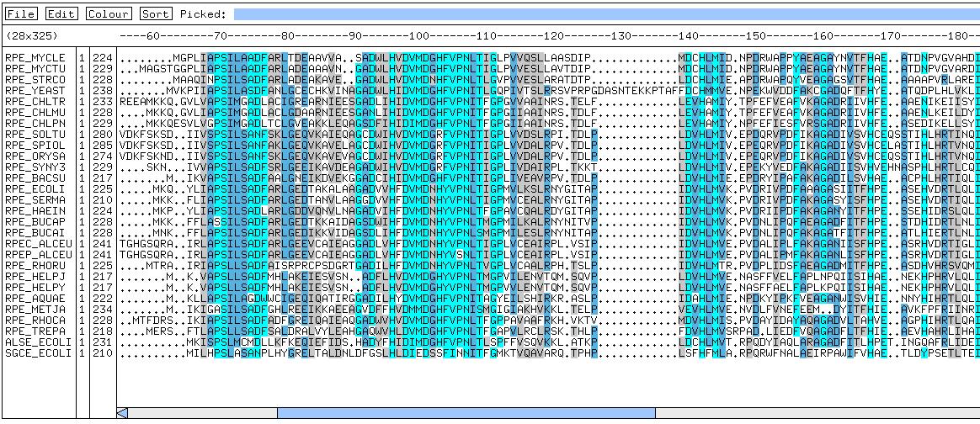Viewport: 980px width, 424px height.
Task: Click the horizontal scrollbar's left arrow
Action: (122, 412)
